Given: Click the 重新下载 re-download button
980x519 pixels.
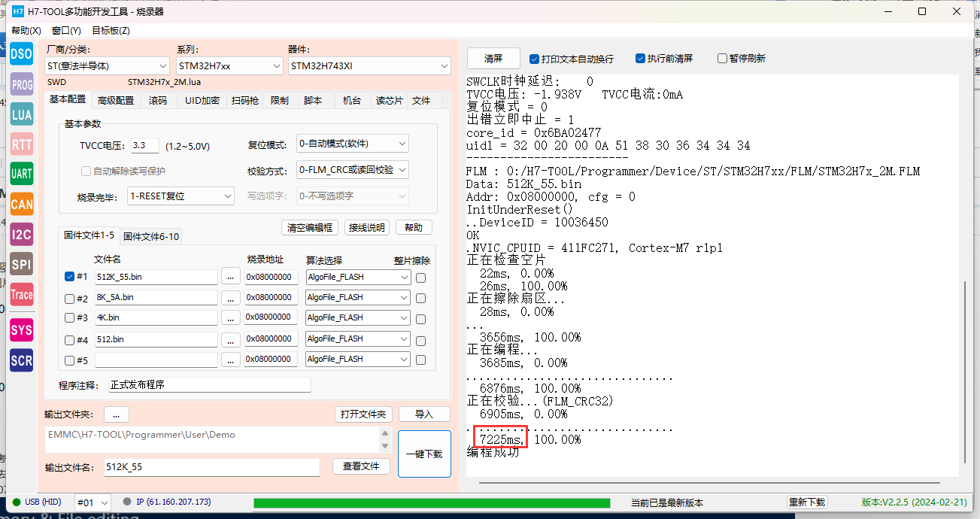Looking at the screenshot, I should click(807, 502).
